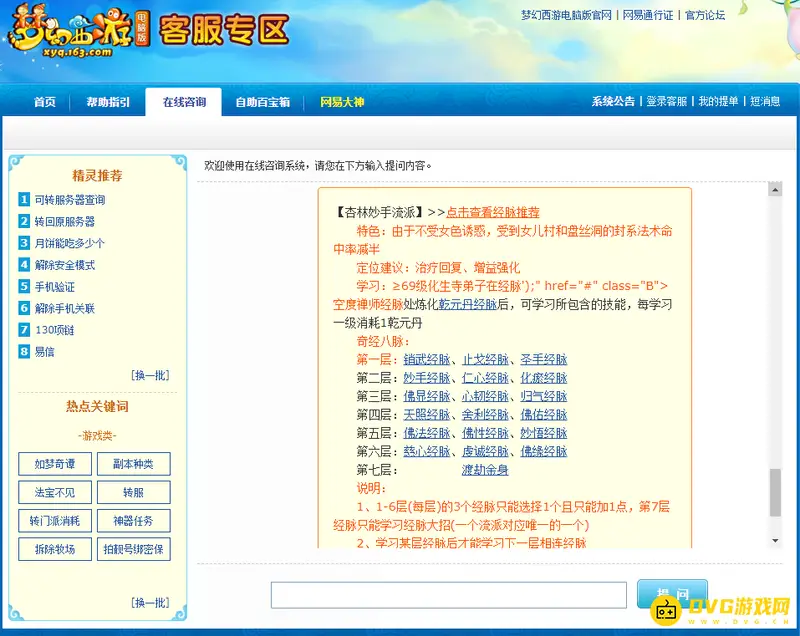Viewport: 800px width, 636px height.
Task: Open 虔诚经脉 link
Action: 485,451
